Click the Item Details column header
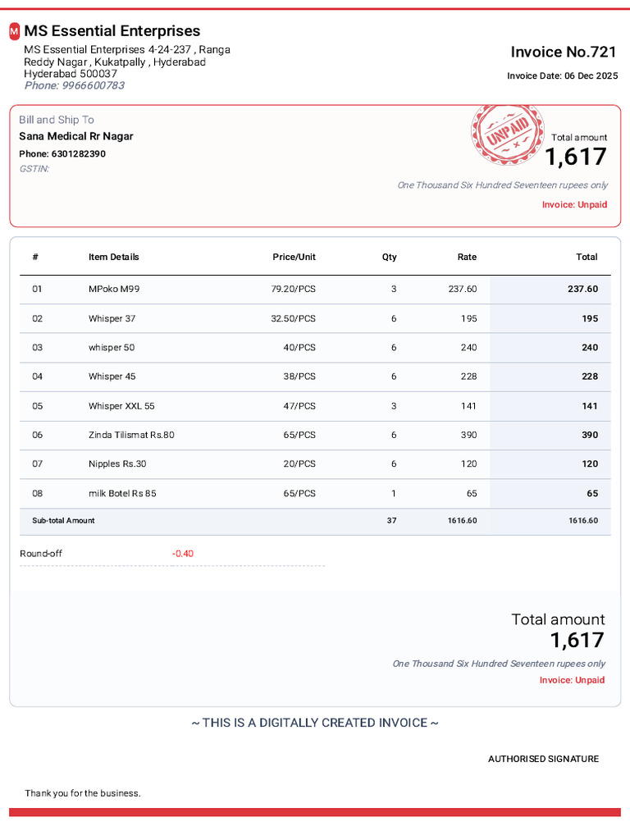The image size is (630, 840). (113, 257)
